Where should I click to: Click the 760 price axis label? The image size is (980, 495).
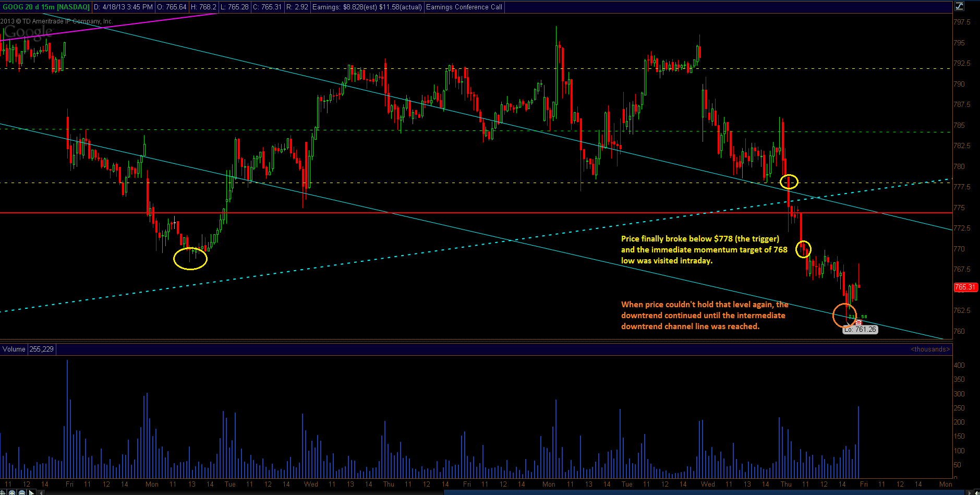(x=959, y=331)
